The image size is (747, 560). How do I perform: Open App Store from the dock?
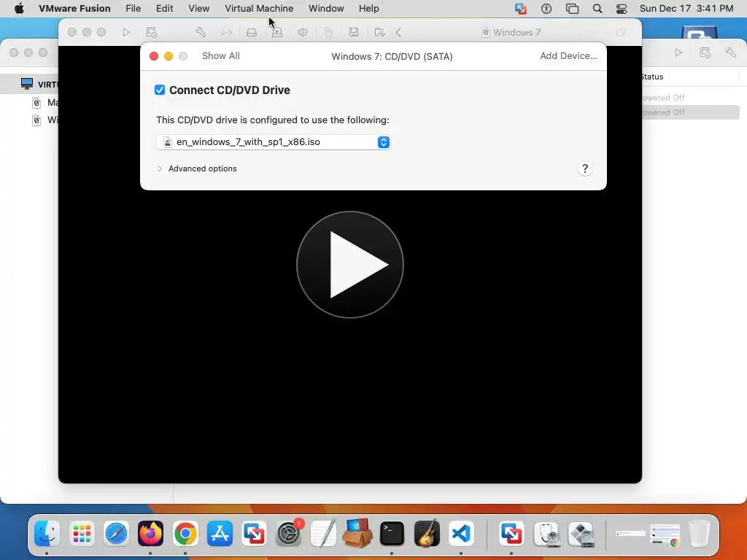click(x=220, y=533)
